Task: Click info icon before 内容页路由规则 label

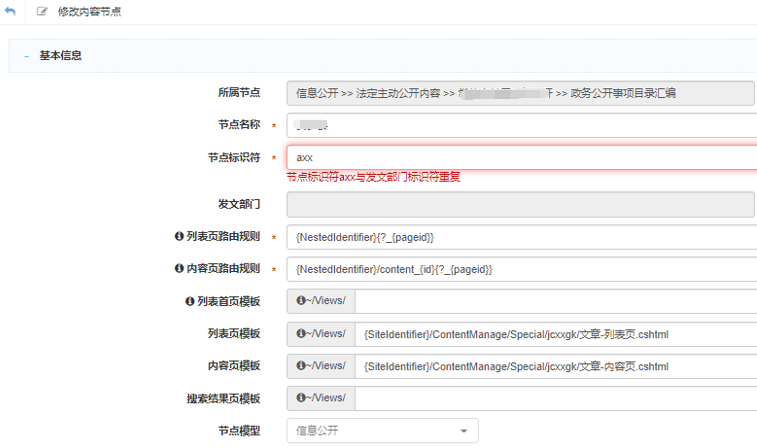Action: 179,269
